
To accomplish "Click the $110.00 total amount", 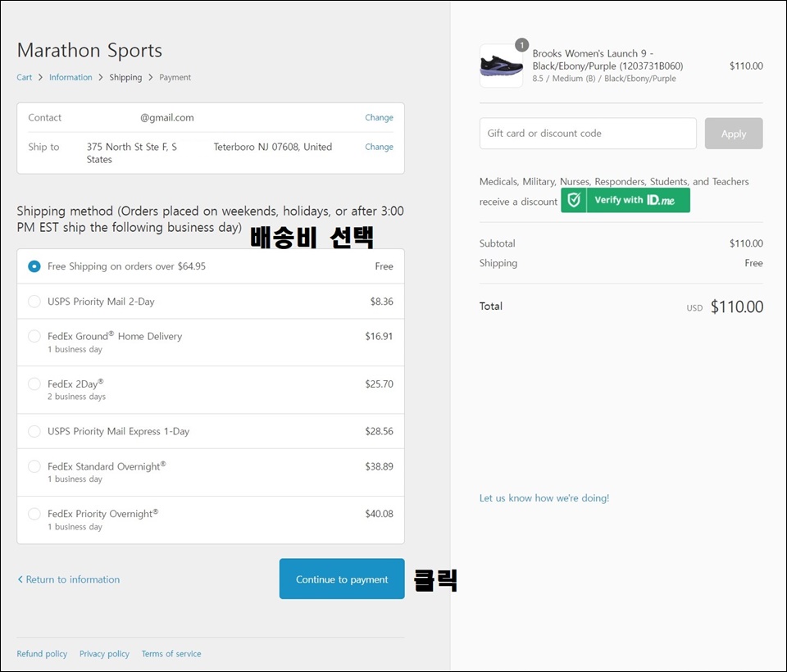I will [737, 306].
